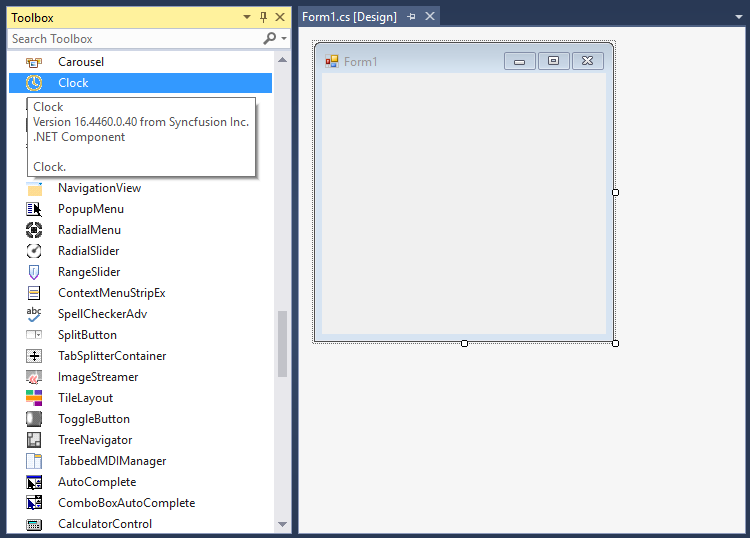Click the right-middle resize handle of Form1

[x=616, y=192]
